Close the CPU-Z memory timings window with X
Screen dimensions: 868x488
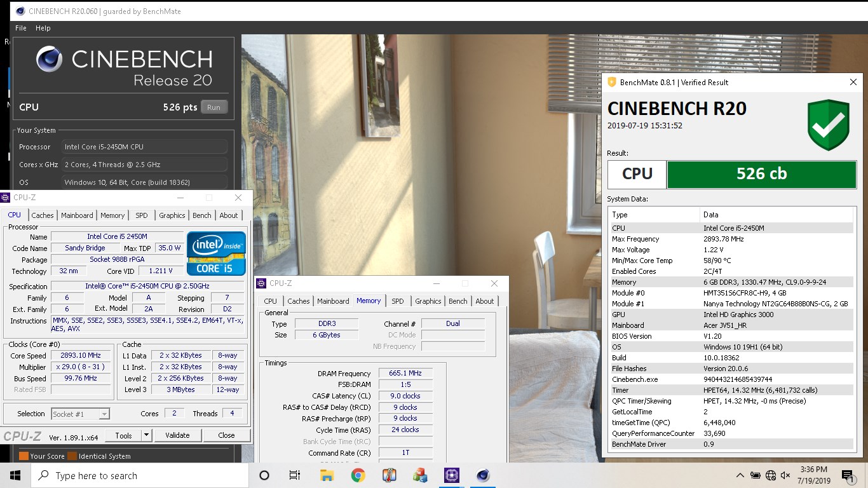(494, 283)
